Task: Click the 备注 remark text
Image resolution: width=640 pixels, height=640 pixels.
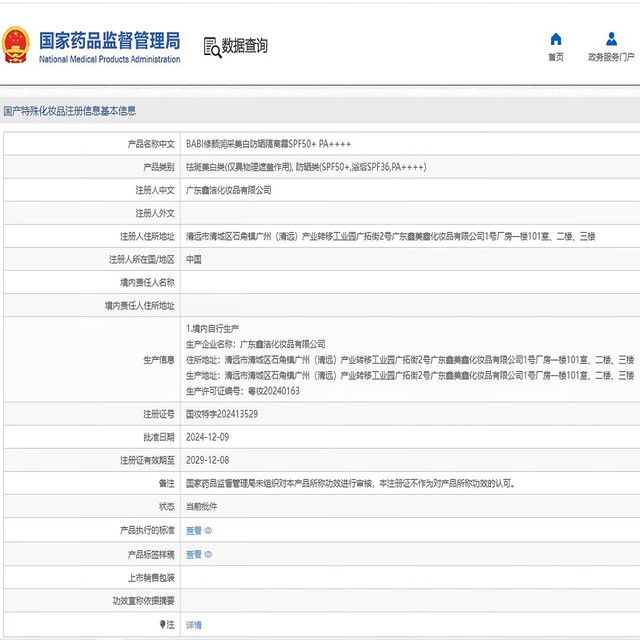Action: (350, 484)
